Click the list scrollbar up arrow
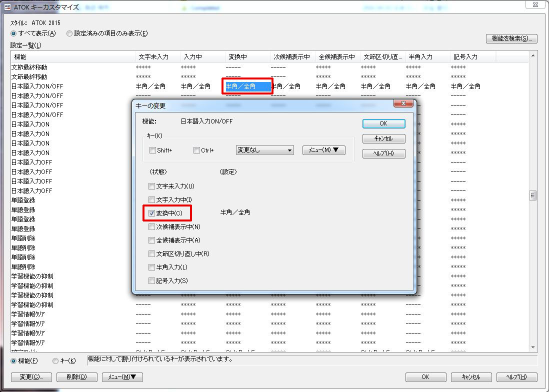The height and width of the screenshot is (392, 549). coord(533,55)
